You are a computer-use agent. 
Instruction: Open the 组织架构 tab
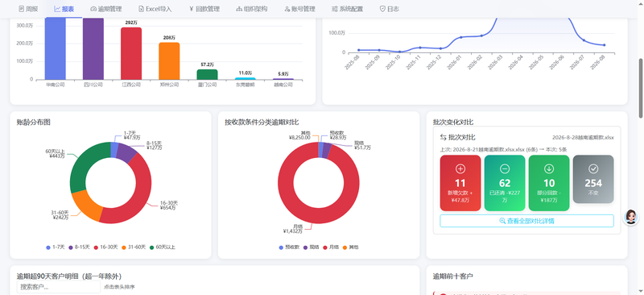tap(252, 9)
